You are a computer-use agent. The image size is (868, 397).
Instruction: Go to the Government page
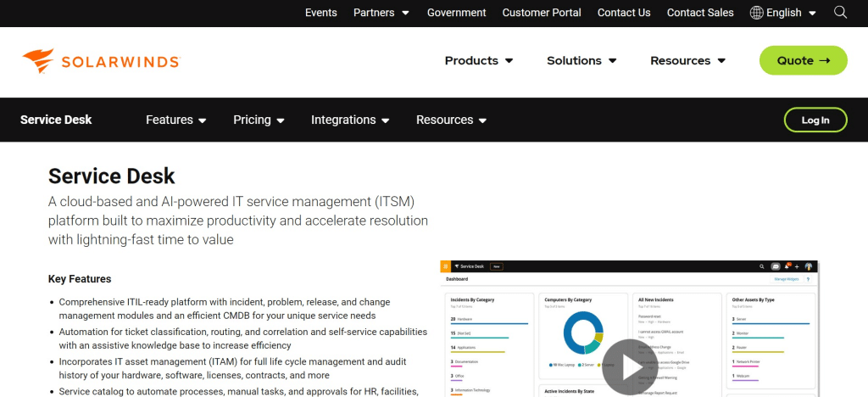click(x=456, y=13)
